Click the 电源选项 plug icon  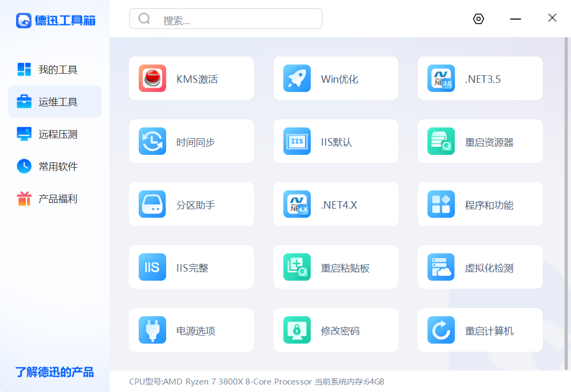(x=152, y=330)
